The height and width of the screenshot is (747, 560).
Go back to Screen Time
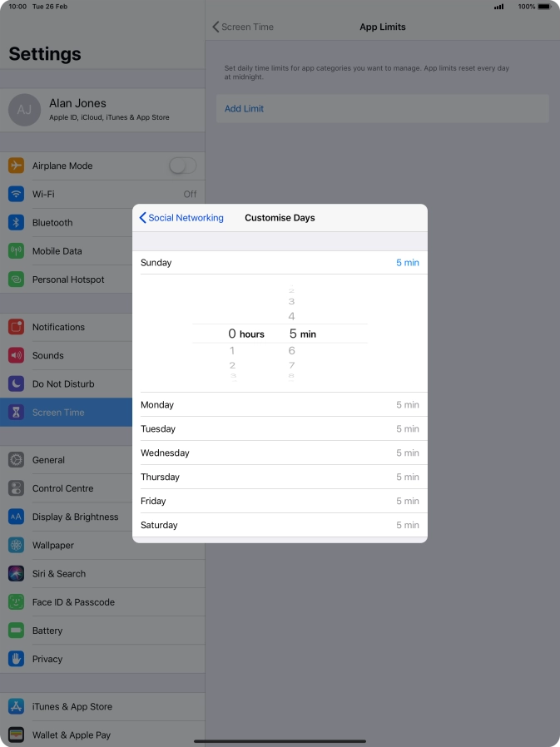click(243, 27)
